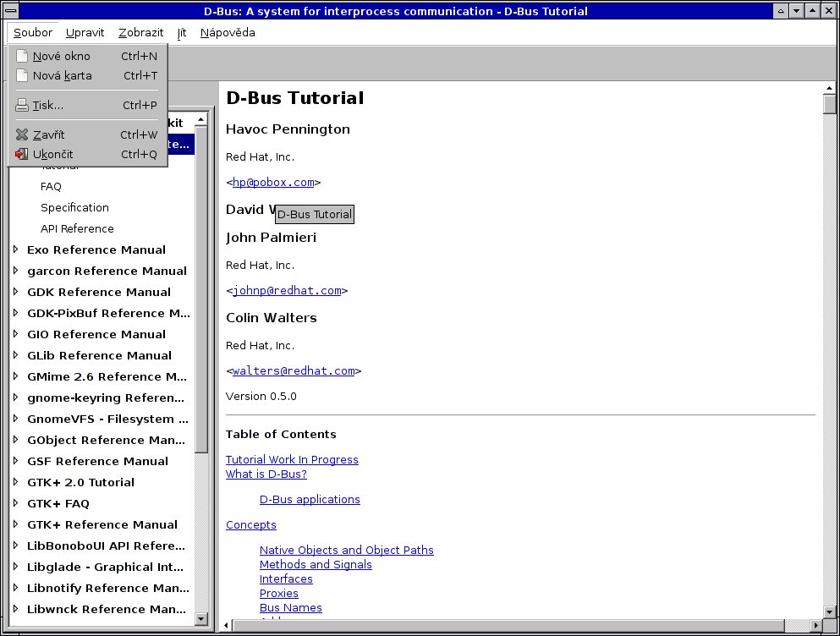Follow D-Bus applications link
This screenshot has height=636, width=840.
coord(310,499)
